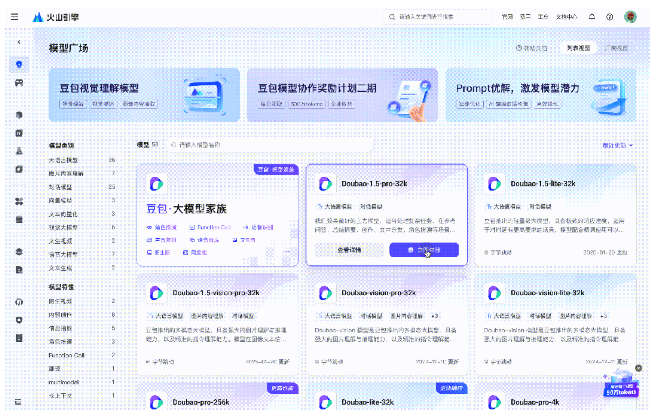
Task: Open the Doubao-1.5-lite-32k model title
Action: 543,184
